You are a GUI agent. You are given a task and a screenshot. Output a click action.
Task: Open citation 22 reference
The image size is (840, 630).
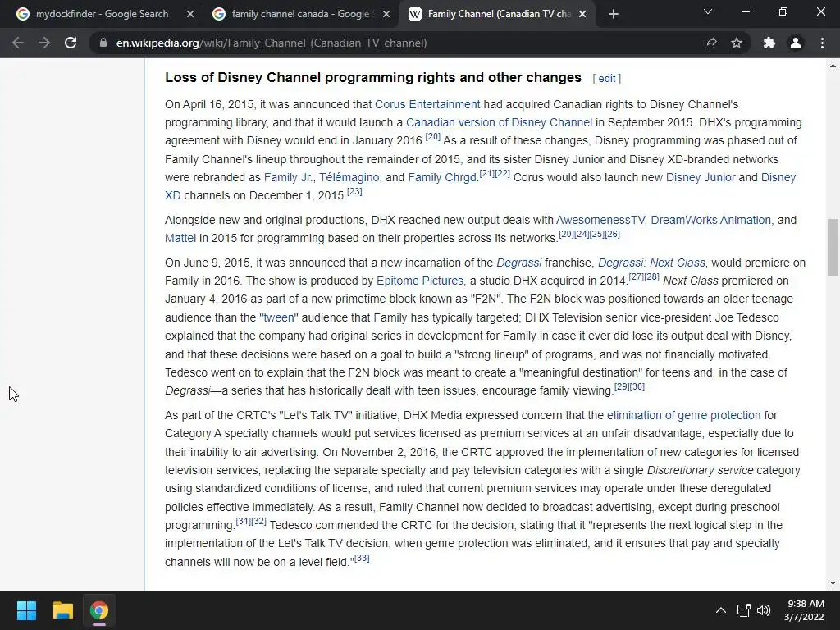click(503, 174)
